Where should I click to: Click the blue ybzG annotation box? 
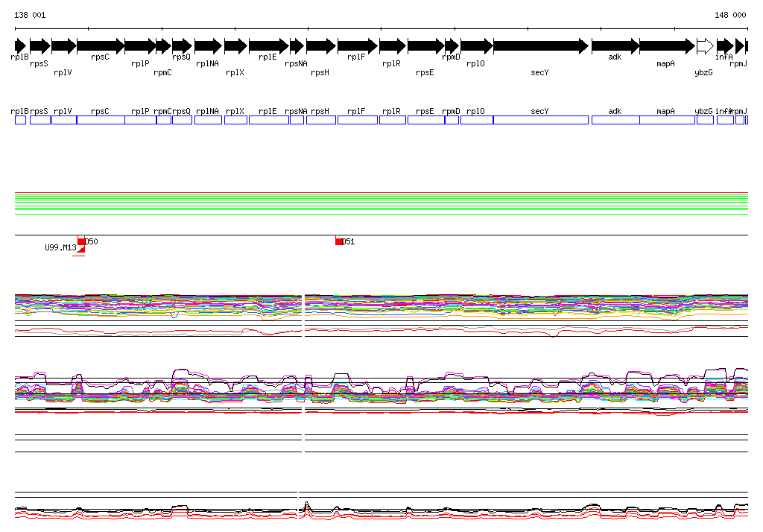tap(706, 120)
